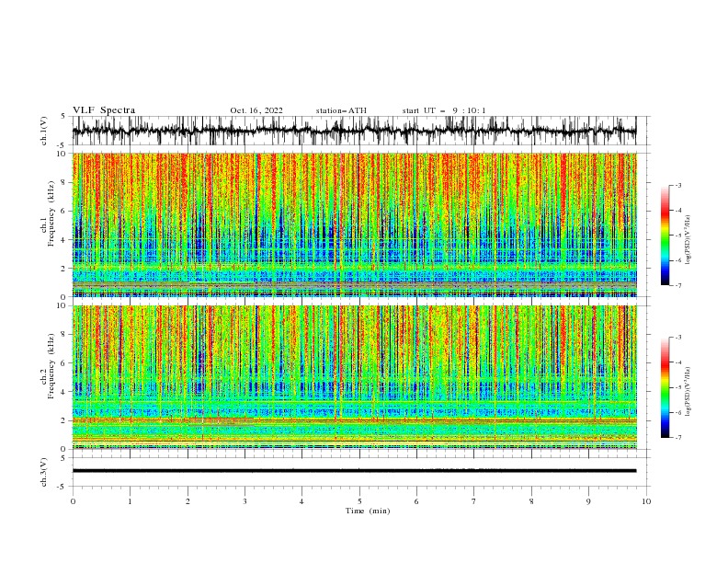Select the ch.1 colorbar "log(PSD)(V²/Hz)" label
This screenshot has height=563, width=728.
coord(688,240)
